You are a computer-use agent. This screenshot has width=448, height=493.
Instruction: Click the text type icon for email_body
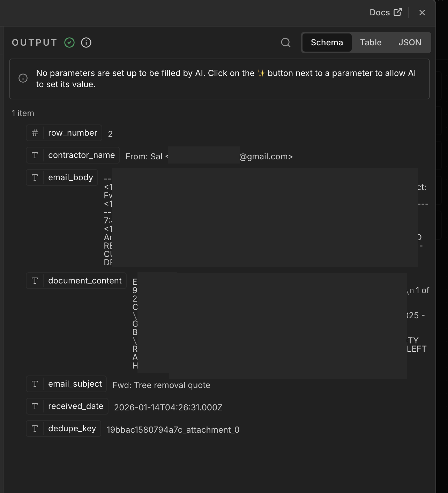[x=35, y=177]
